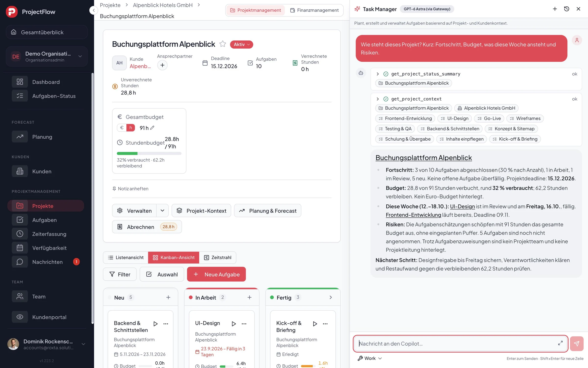Switch budget unit to hours (h)
The image size is (588, 368).
pyautogui.click(x=131, y=128)
